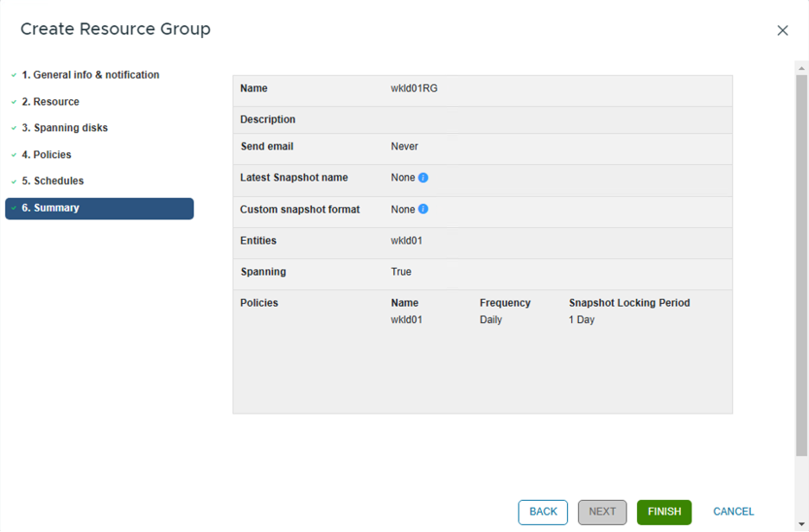Click the vertical scrollbar thumb
The width and height of the screenshot is (809, 532).
801,259
